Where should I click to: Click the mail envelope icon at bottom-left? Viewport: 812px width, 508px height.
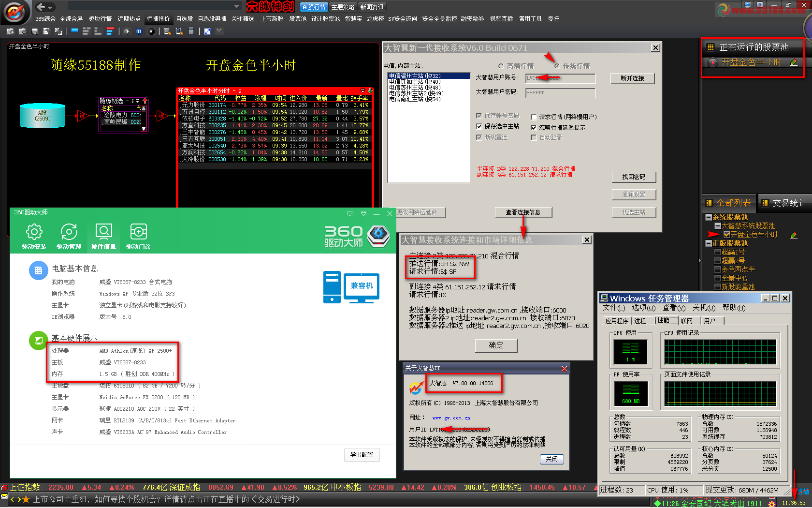coord(4,497)
